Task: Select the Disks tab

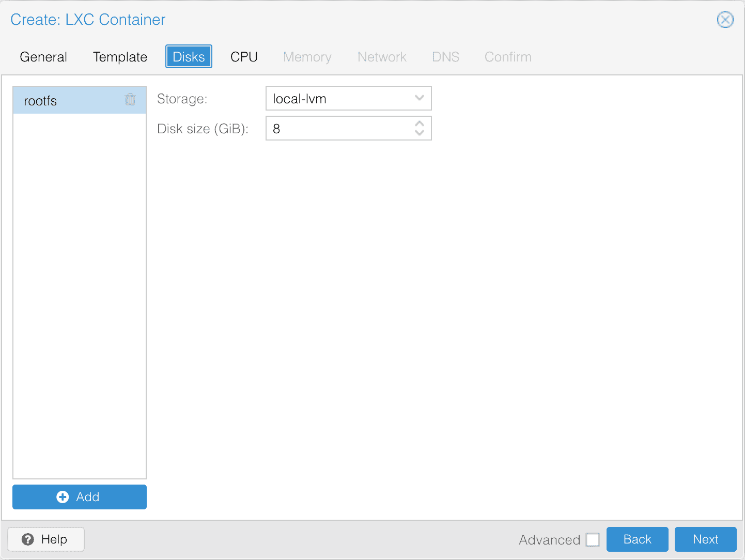Action: coord(189,57)
